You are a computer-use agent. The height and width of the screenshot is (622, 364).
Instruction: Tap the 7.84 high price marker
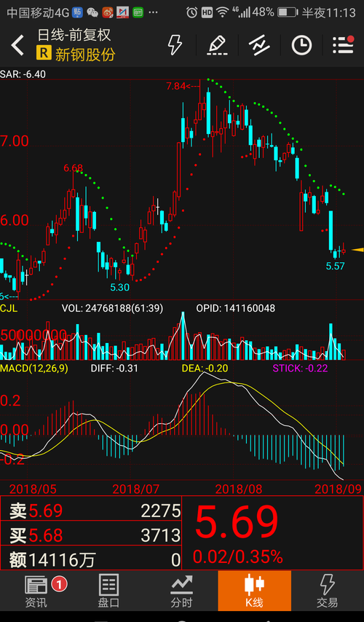[183, 86]
